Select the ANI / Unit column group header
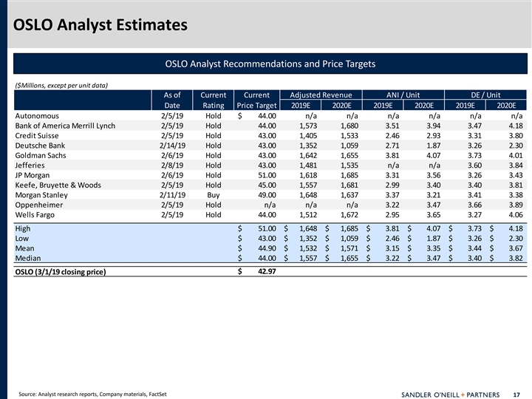 pos(403,95)
